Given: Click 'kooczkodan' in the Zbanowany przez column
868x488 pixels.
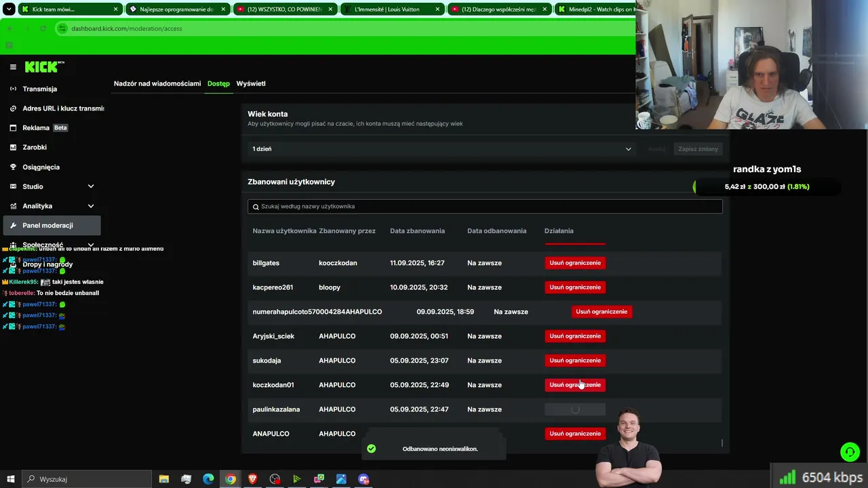Looking at the screenshot, I should (x=338, y=263).
